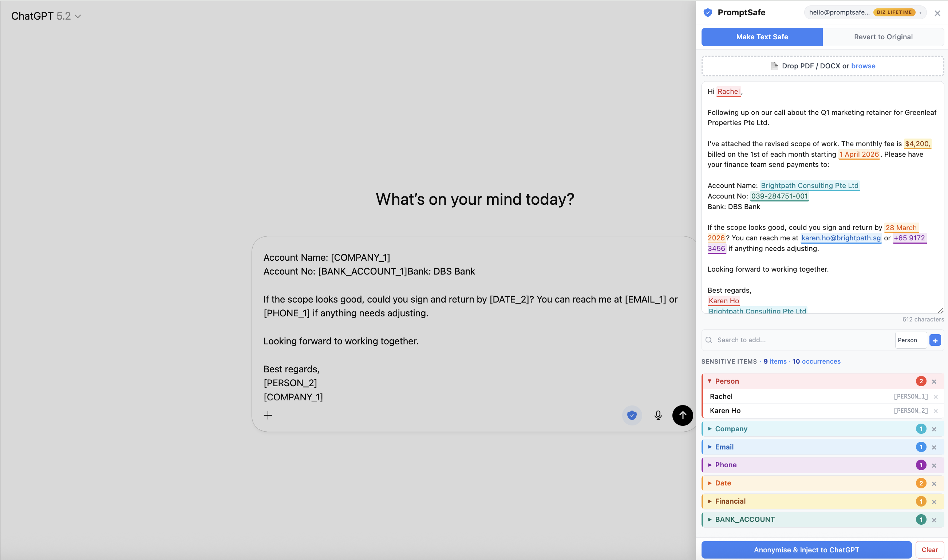
Task: Expand the BANK_ACCOUNT category
Action: 710,519
